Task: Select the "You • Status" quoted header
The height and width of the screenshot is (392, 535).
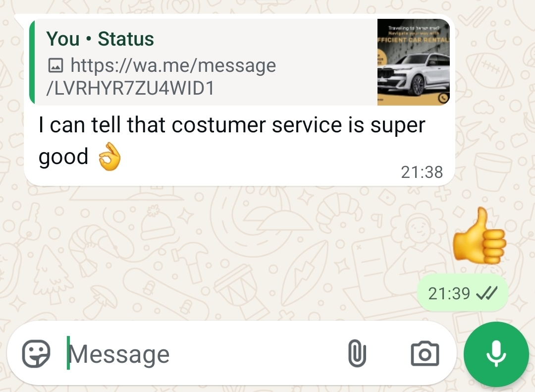Action: (x=100, y=39)
